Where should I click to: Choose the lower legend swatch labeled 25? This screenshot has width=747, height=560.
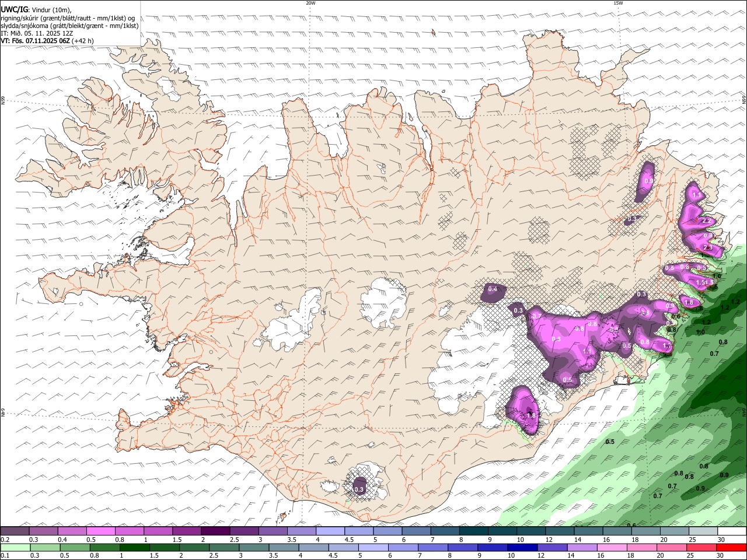[x=702, y=547]
